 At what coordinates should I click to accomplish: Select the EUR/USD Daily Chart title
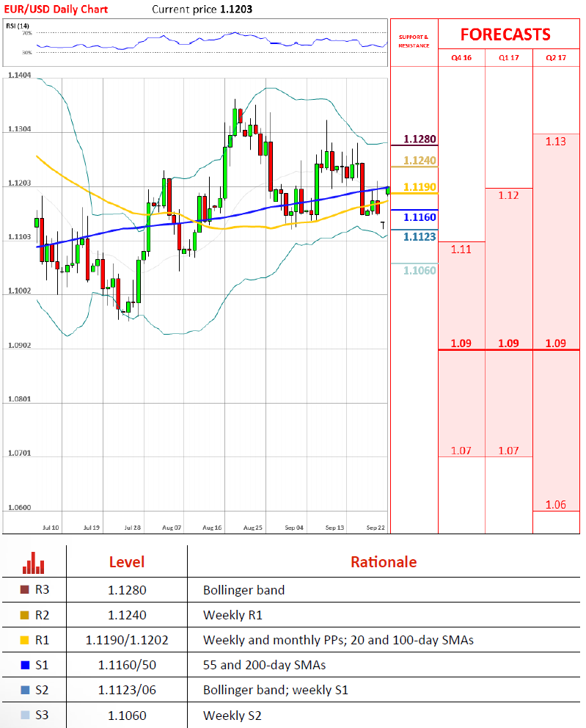point(56,10)
